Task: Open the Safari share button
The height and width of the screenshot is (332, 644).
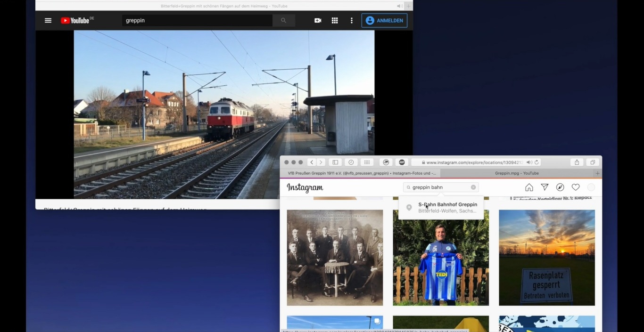Action: pos(577,162)
